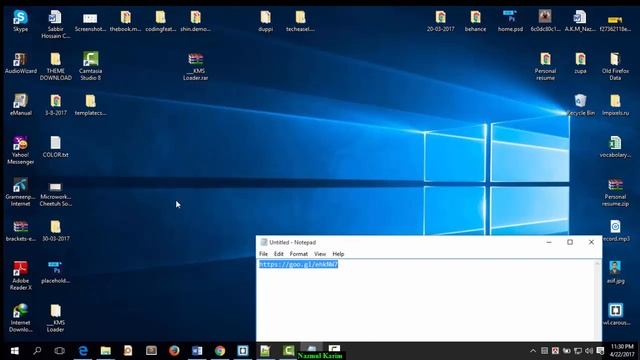Select the KMS Loader.rar archive
This screenshot has height=360, width=640.
(196, 66)
